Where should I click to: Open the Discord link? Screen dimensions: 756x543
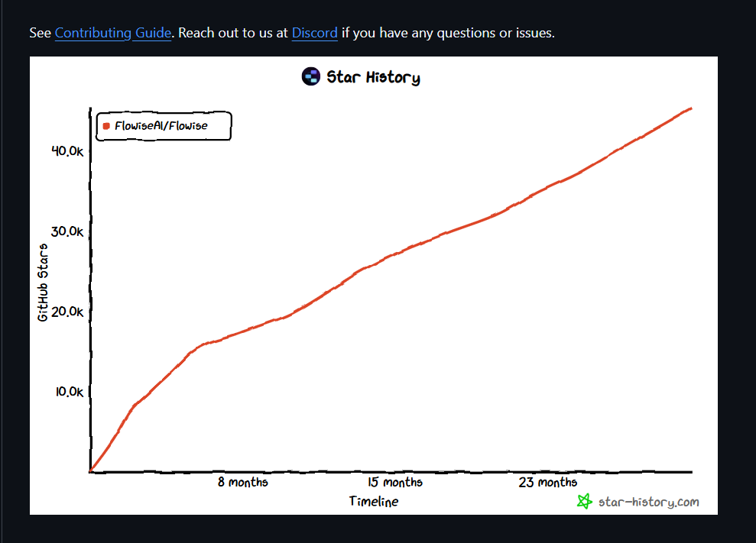(x=314, y=33)
